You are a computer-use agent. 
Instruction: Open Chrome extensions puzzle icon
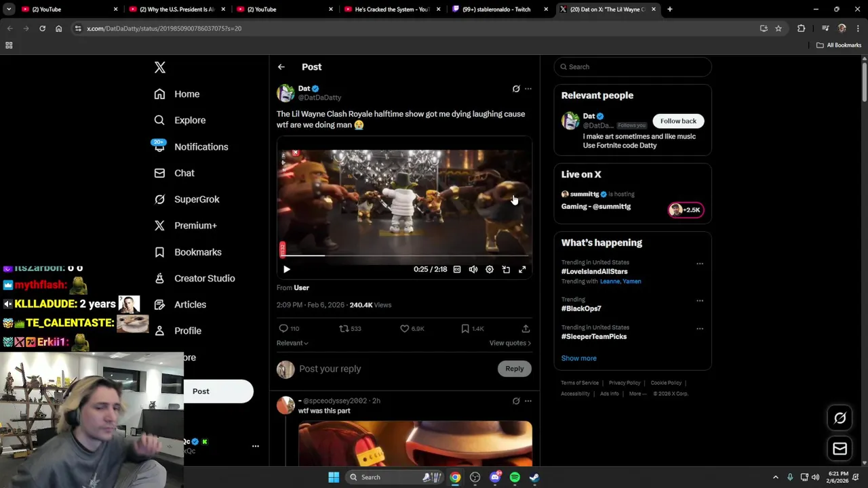802,28
